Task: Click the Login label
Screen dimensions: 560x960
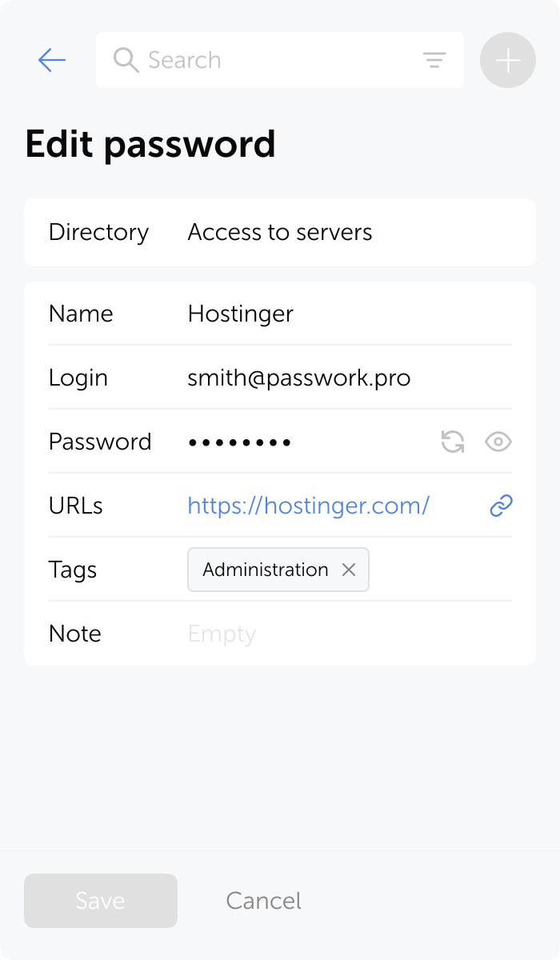Action: click(78, 378)
